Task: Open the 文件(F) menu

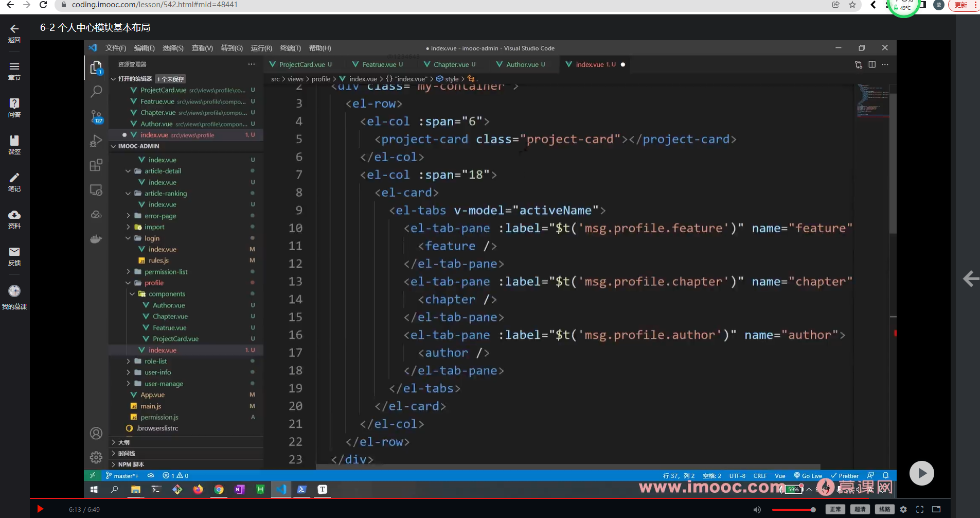Action: tap(116, 48)
